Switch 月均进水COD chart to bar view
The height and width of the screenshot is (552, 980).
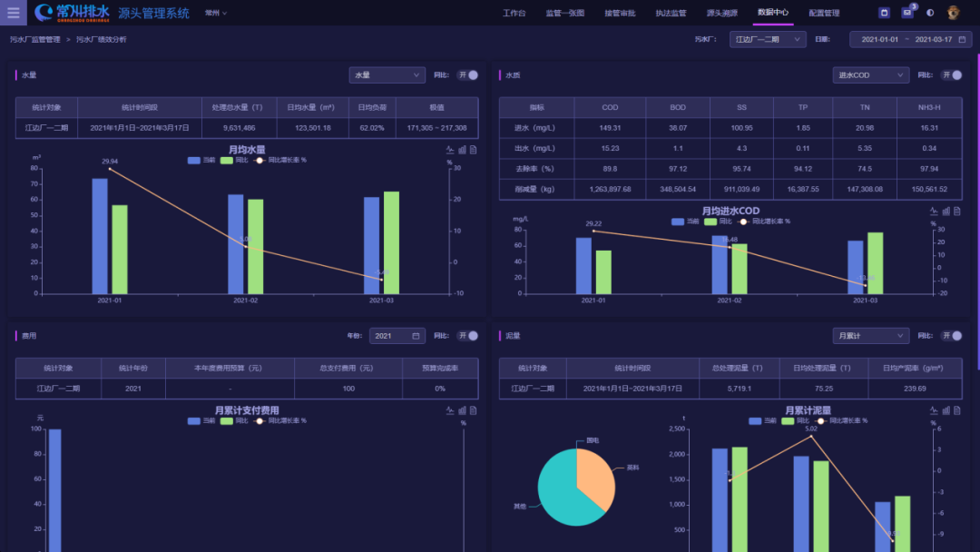[x=946, y=211]
